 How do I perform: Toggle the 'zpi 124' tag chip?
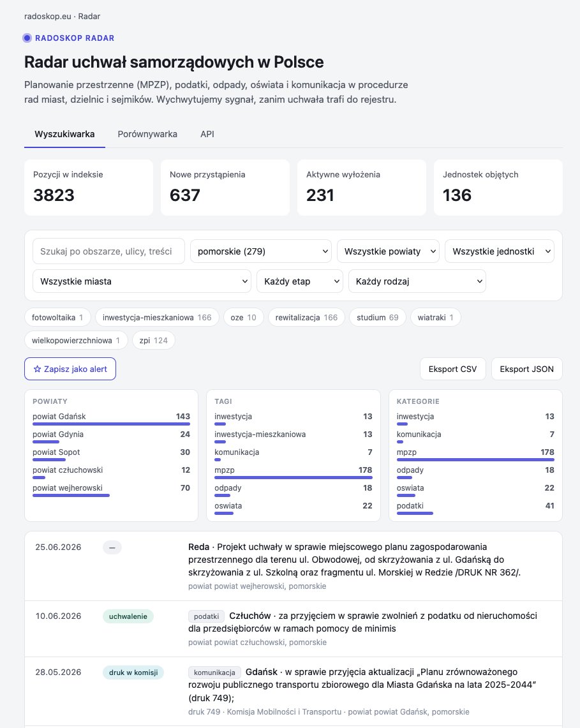[x=154, y=340]
